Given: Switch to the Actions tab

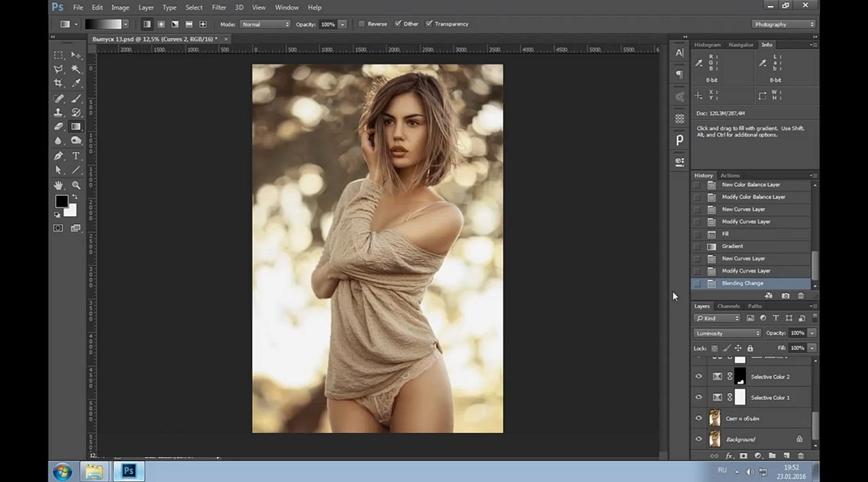Looking at the screenshot, I should click(730, 176).
